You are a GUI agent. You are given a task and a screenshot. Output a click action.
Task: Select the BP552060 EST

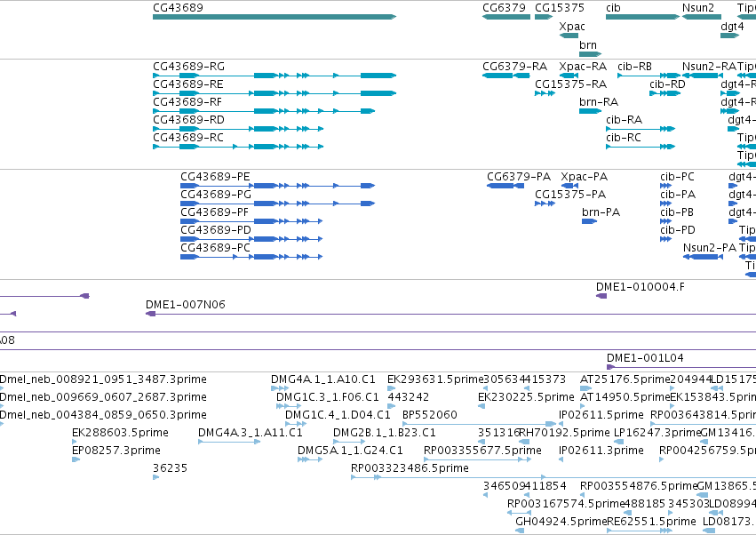click(x=479, y=424)
